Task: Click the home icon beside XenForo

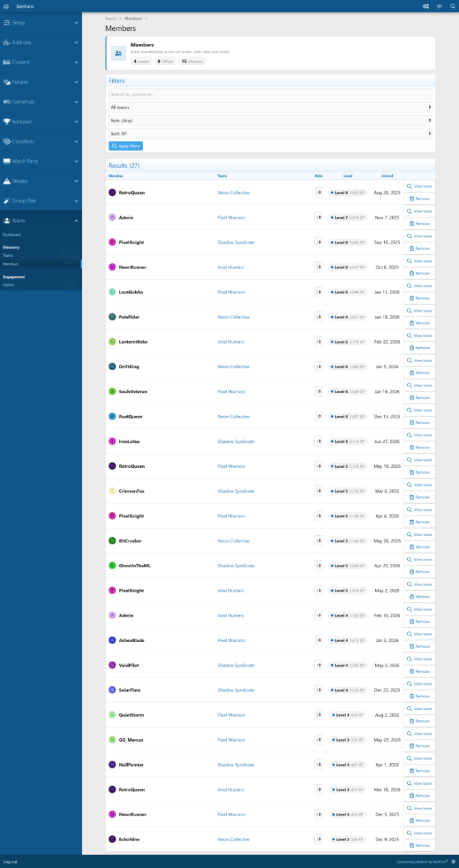Action: (6, 6)
